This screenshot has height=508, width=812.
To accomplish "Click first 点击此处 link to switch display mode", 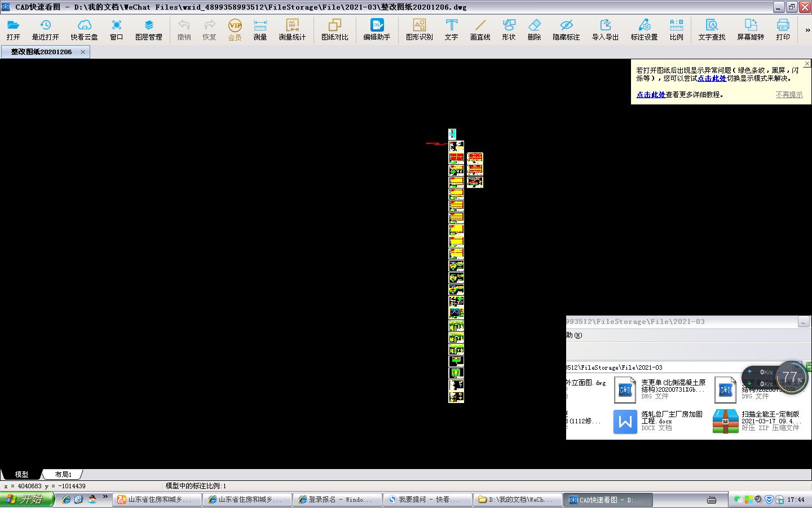I will [x=712, y=78].
